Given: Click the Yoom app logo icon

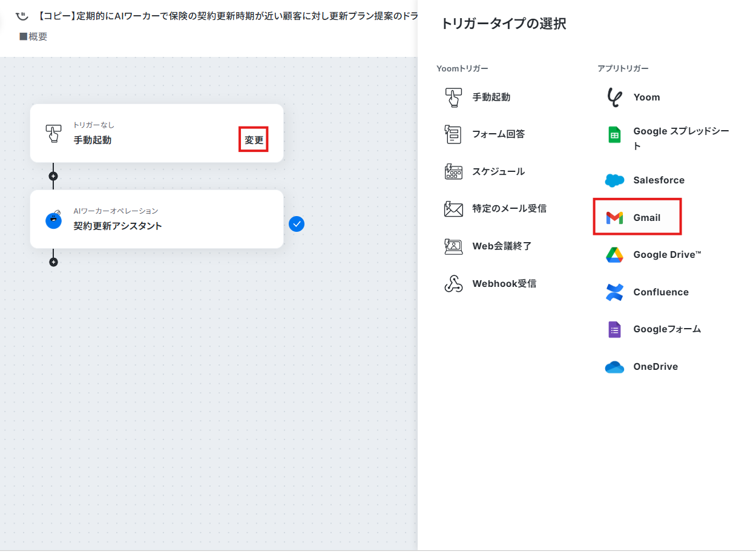Looking at the screenshot, I should pyautogui.click(x=614, y=97).
